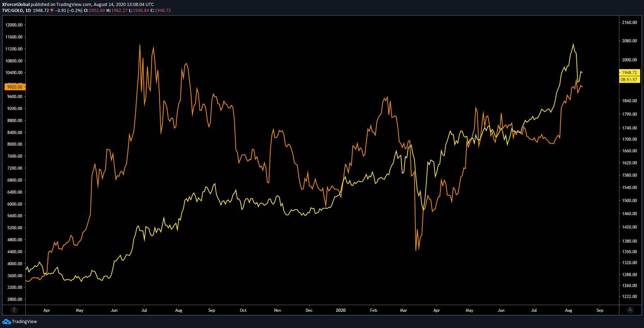Click the 4800.00 price scale label
The width and height of the screenshot is (644, 328).
click(15, 240)
